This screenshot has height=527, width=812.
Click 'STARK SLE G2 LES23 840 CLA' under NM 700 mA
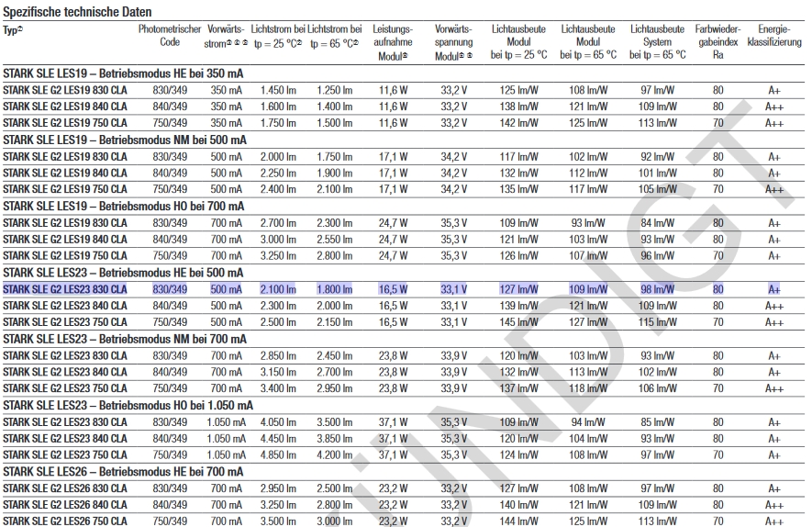coord(65,372)
